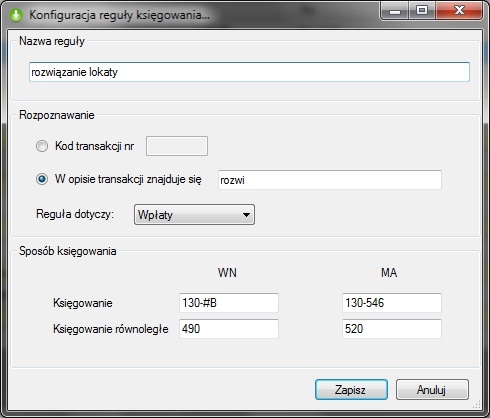Click the W opisie transakcji znajduje się label
The width and height of the screenshot is (490, 418).
128,179
